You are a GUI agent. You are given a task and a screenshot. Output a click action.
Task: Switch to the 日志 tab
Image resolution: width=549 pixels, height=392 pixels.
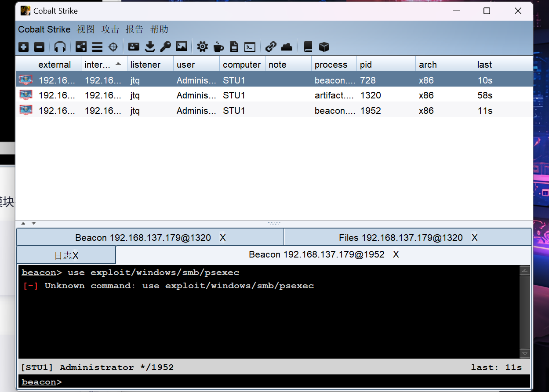click(x=66, y=255)
